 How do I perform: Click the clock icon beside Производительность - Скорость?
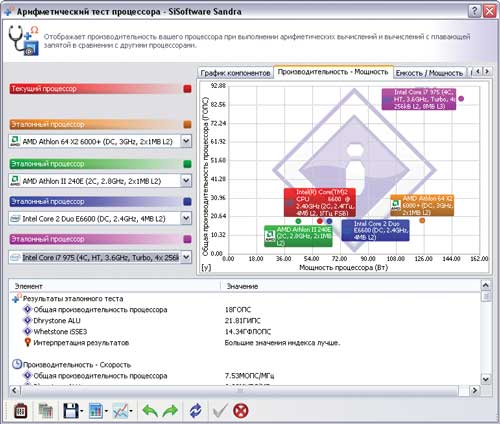point(17,364)
